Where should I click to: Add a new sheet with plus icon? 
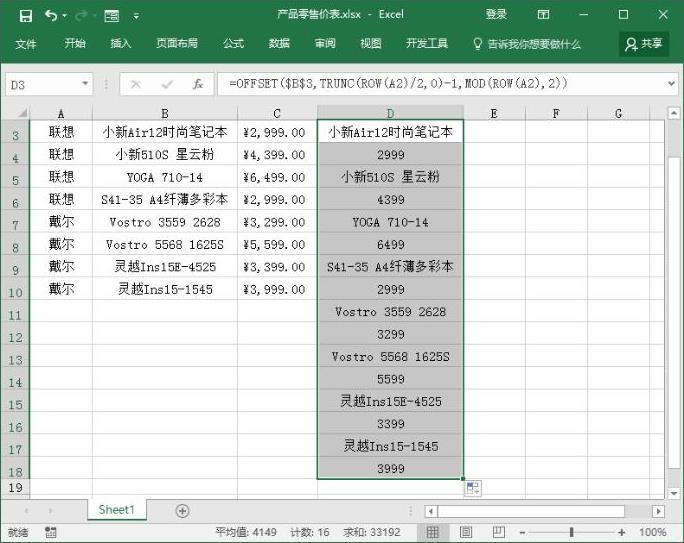[x=182, y=511]
